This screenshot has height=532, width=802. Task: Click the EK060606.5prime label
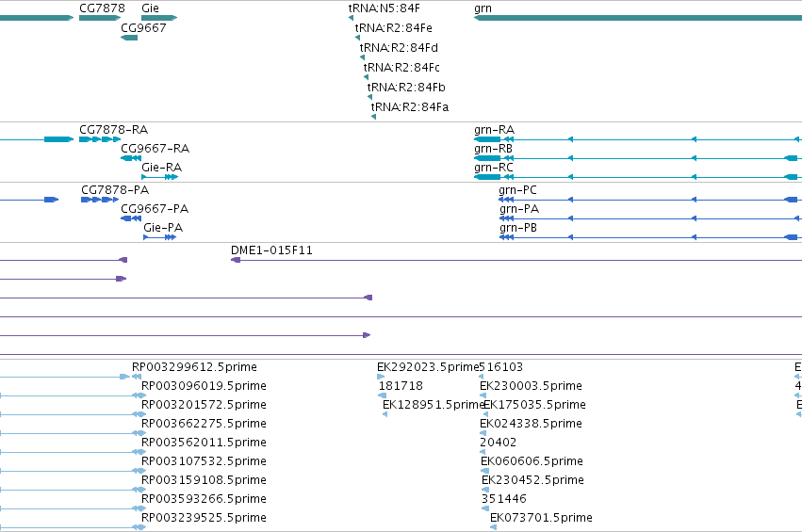[x=532, y=461]
